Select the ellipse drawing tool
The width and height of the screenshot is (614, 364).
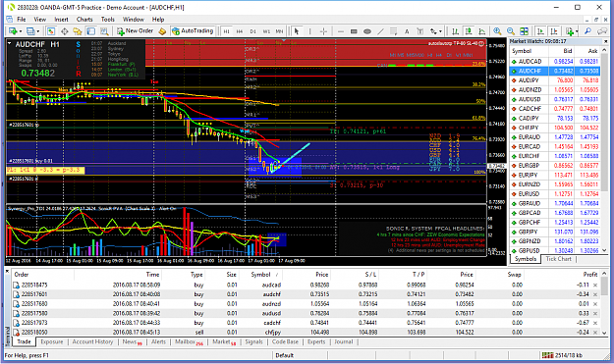tap(367, 31)
